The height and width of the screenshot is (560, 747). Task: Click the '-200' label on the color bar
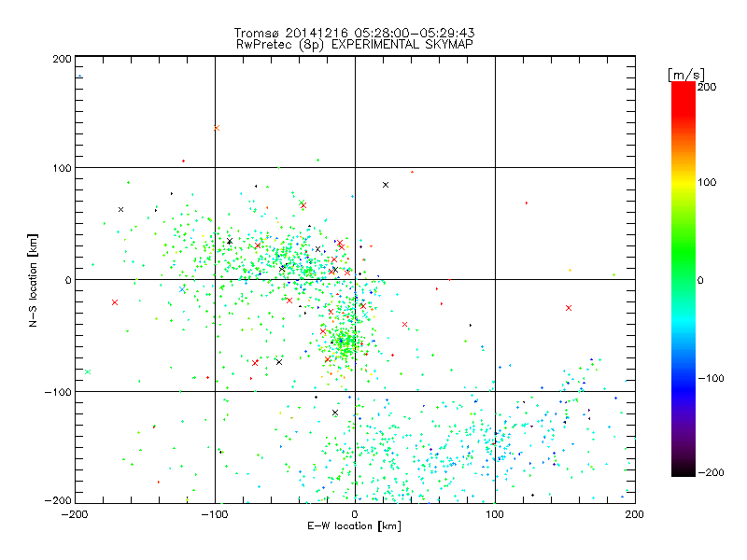coord(711,472)
